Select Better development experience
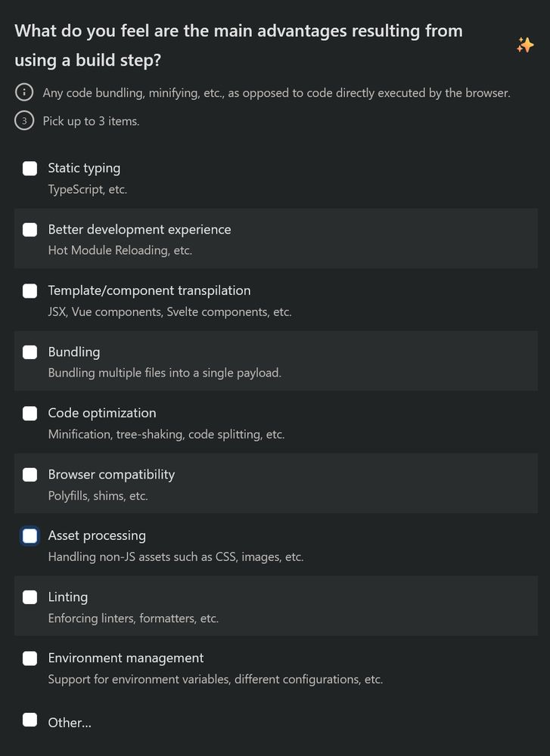 pyautogui.click(x=30, y=229)
